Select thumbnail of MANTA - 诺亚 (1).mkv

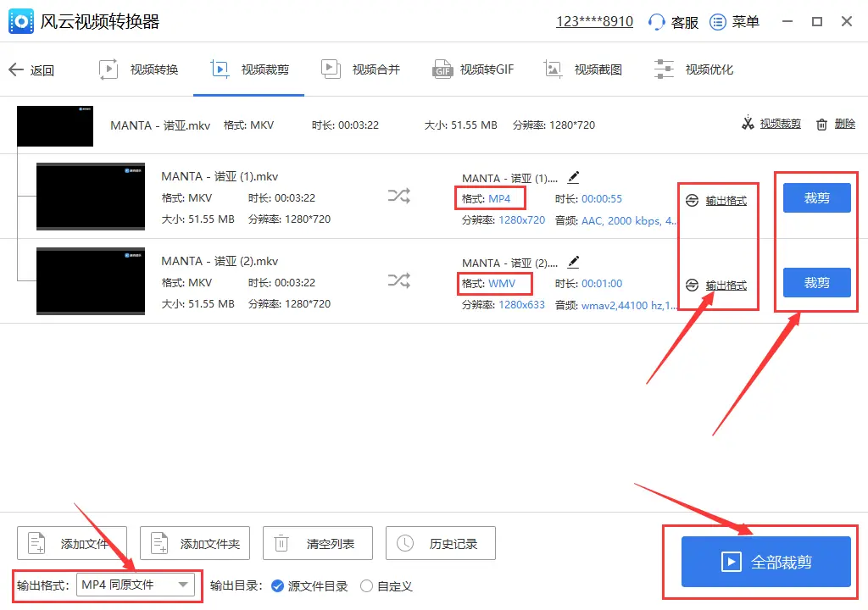pyautogui.click(x=91, y=196)
